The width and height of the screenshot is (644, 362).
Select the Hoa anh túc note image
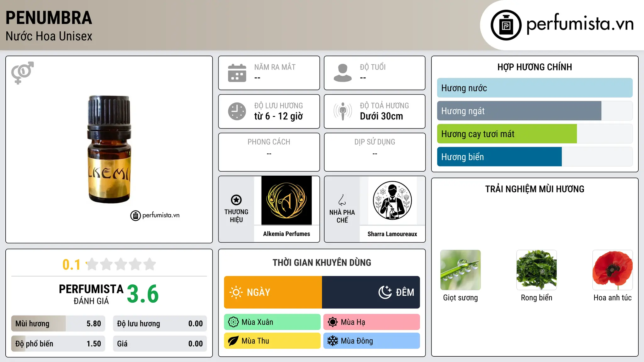click(x=613, y=270)
